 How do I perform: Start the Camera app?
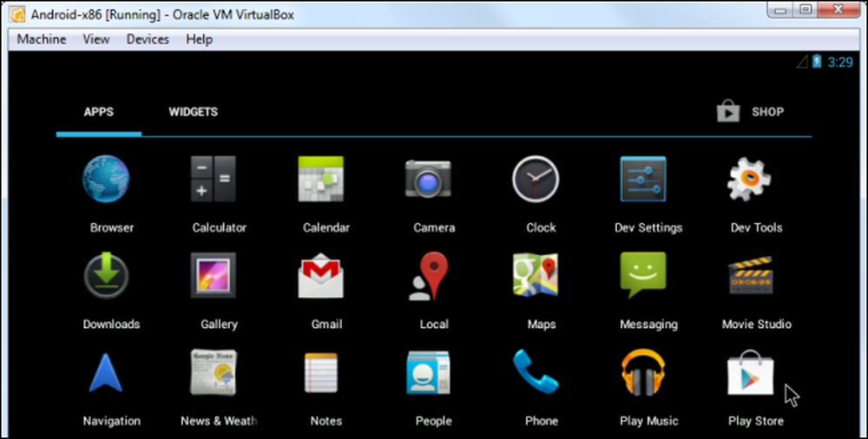coord(428,179)
